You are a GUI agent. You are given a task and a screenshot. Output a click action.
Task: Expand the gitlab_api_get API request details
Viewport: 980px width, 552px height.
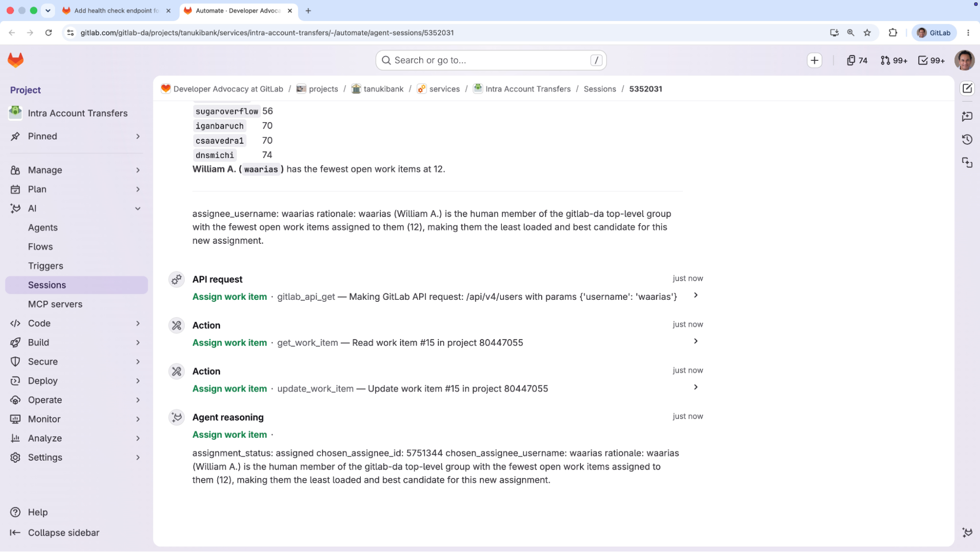[x=695, y=295]
